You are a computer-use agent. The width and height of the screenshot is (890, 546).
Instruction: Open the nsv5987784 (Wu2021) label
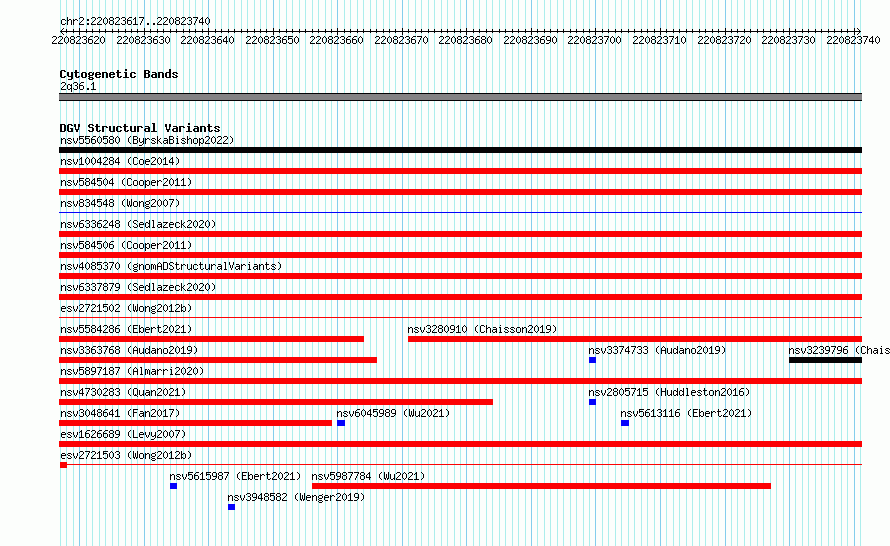pyautogui.click(x=368, y=476)
